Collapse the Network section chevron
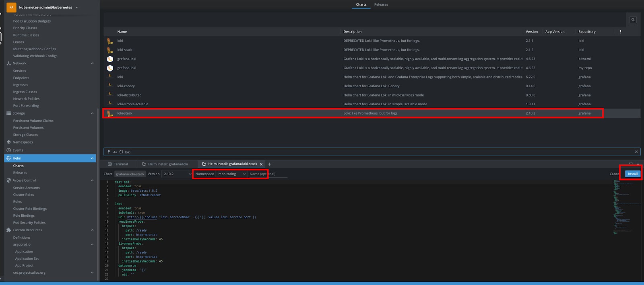Viewport: 644px width, 285px height. point(92,63)
